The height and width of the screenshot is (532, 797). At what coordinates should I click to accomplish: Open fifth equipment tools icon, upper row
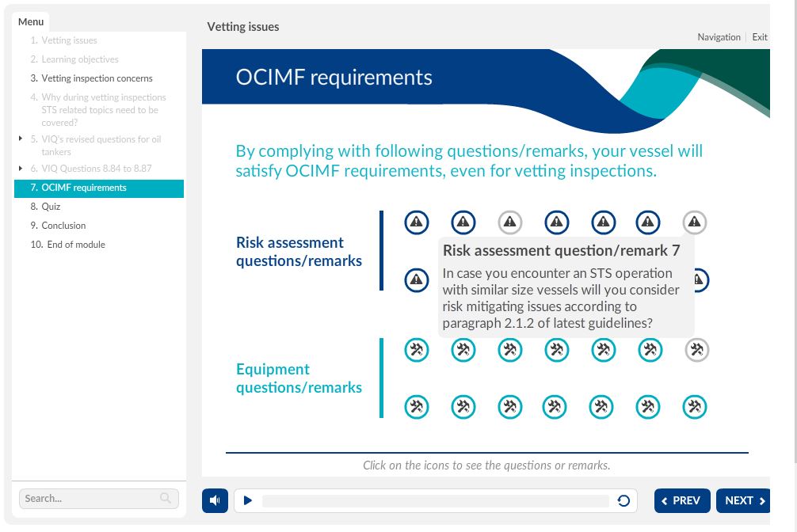tap(604, 350)
